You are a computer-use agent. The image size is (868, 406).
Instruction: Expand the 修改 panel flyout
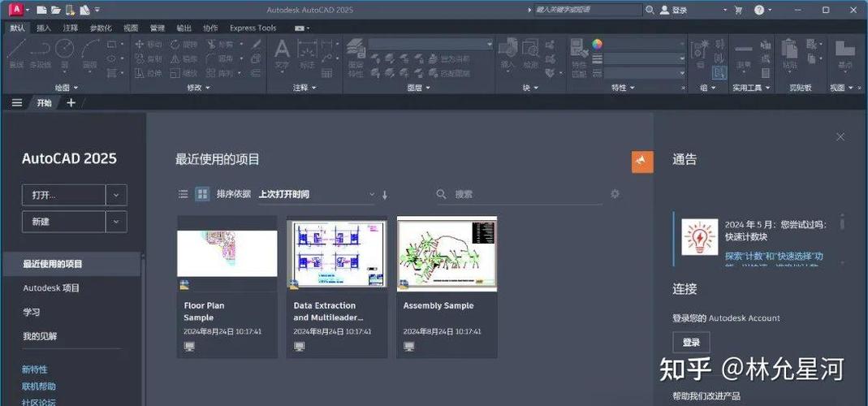coord(198,88)
